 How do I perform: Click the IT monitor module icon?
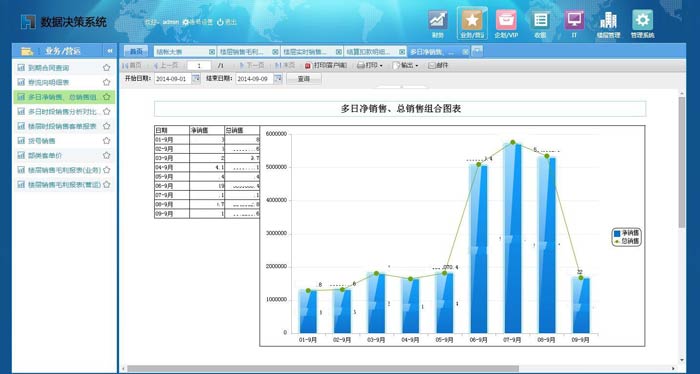point(574,21)
